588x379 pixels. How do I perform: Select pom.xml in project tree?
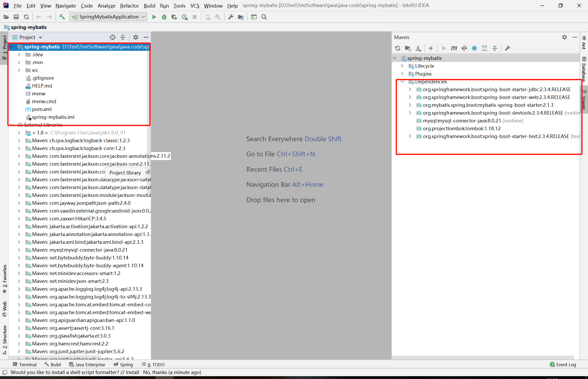(42, 109)
